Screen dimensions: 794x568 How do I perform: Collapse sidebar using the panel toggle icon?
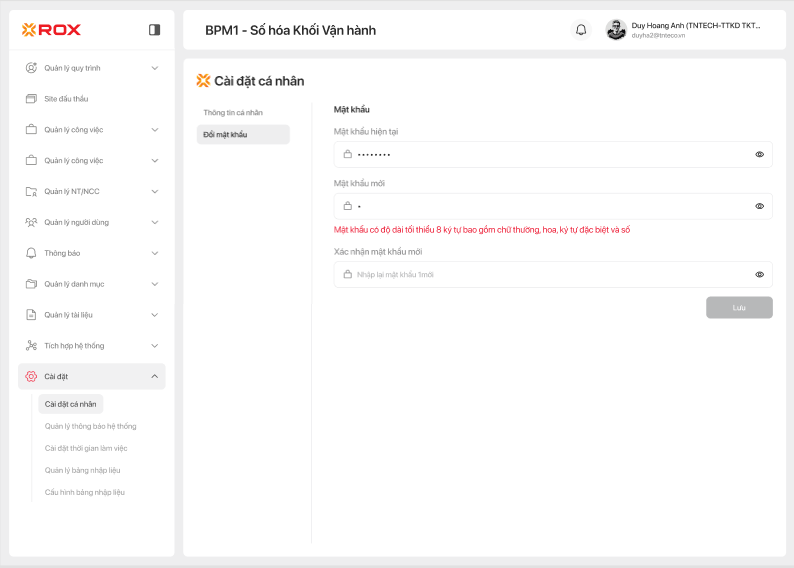click(x=154, y=30)
